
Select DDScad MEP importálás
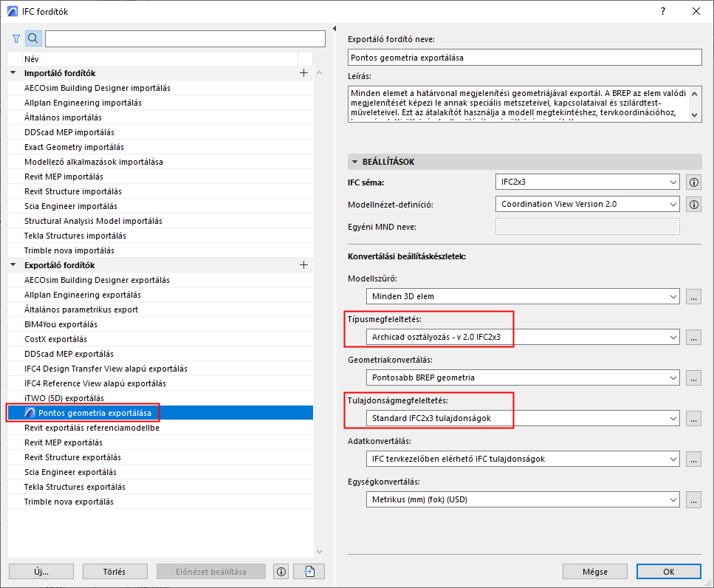click(x=161, y=132)
